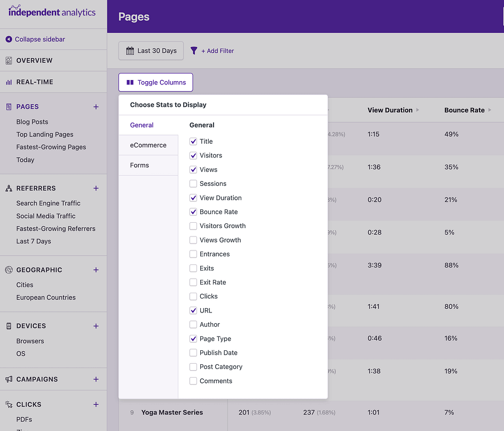Open the Forms tab in the stats panel
Screen dimensions: 504x431
139,165
